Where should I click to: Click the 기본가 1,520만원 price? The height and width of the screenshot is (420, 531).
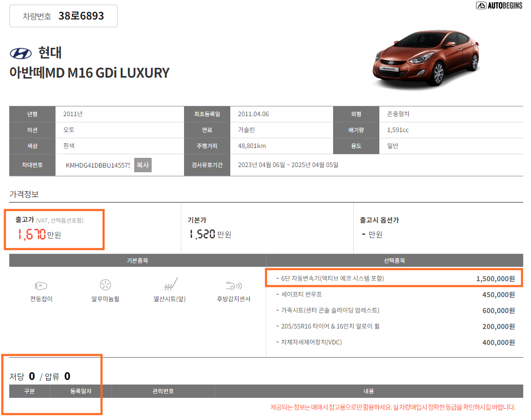tap(210, 234)
